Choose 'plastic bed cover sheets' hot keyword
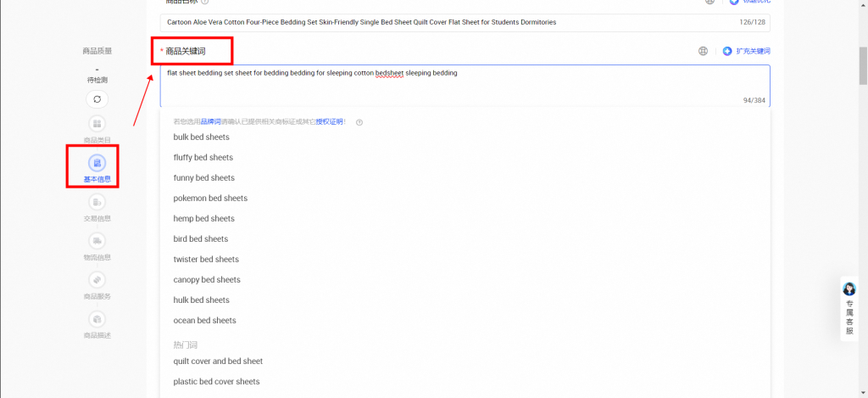Image resolution: width=868 pixels, height=398 pixels. 216,382
